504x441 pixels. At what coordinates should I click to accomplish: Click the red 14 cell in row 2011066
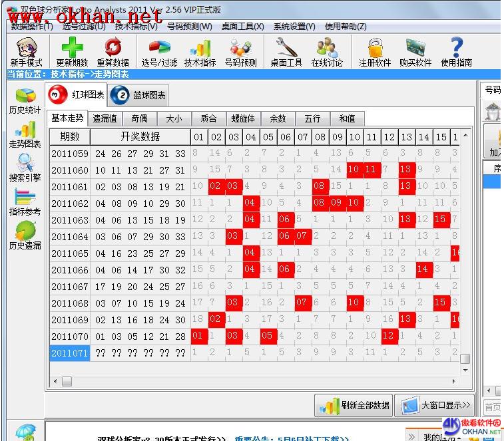coord(424,269)
